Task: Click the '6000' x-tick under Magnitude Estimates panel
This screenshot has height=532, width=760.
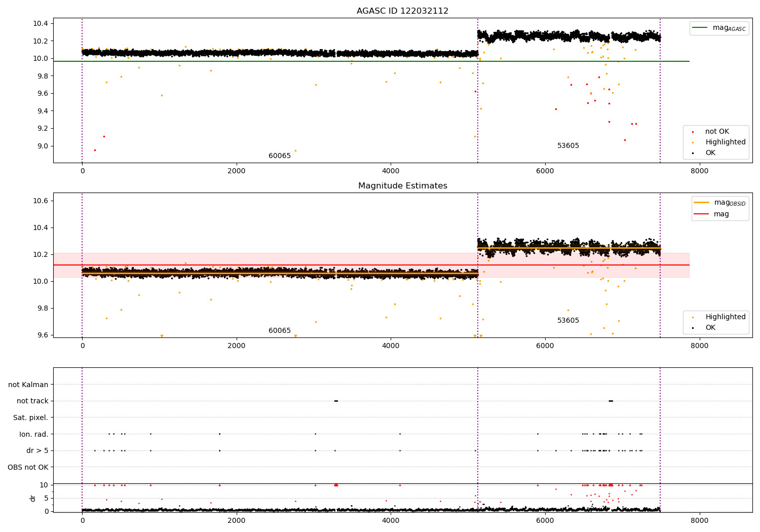Action: click(x=545, y=346)
